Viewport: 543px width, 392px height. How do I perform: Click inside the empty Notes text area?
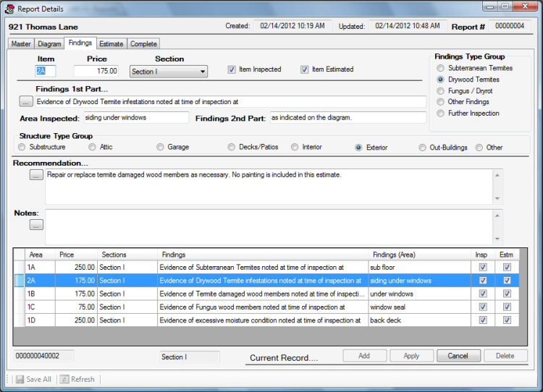coord(269,227)
